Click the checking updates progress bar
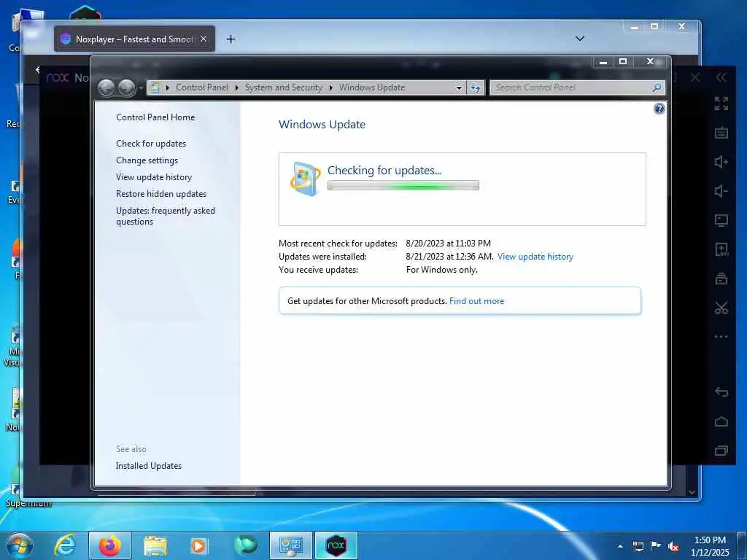The width and height of the screenshot is (747, 560). (403, 186)
